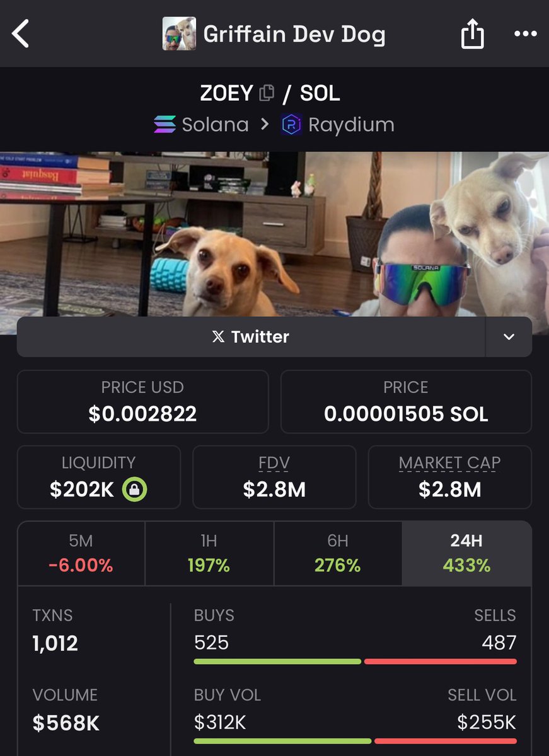The width and height of the screenshot is (549, 756).
Task: Open the Twitter link button
Action: [251, 337]
